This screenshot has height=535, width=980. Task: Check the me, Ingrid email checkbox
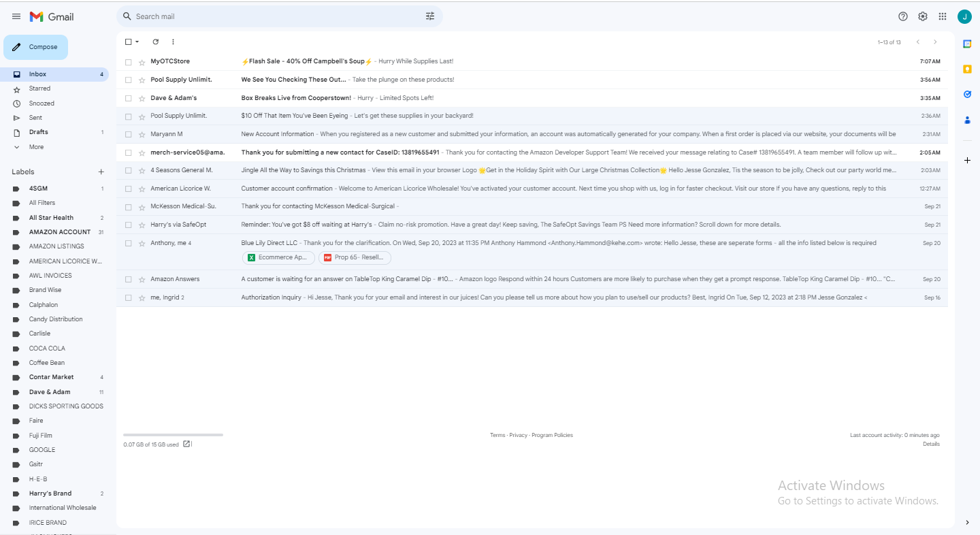click(x=128, y=297)
